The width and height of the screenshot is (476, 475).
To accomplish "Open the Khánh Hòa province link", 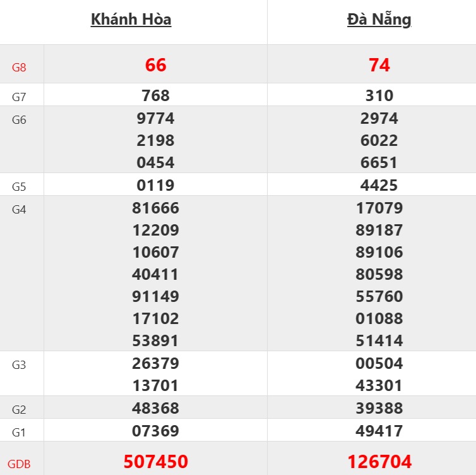I will tap(131, 20).
